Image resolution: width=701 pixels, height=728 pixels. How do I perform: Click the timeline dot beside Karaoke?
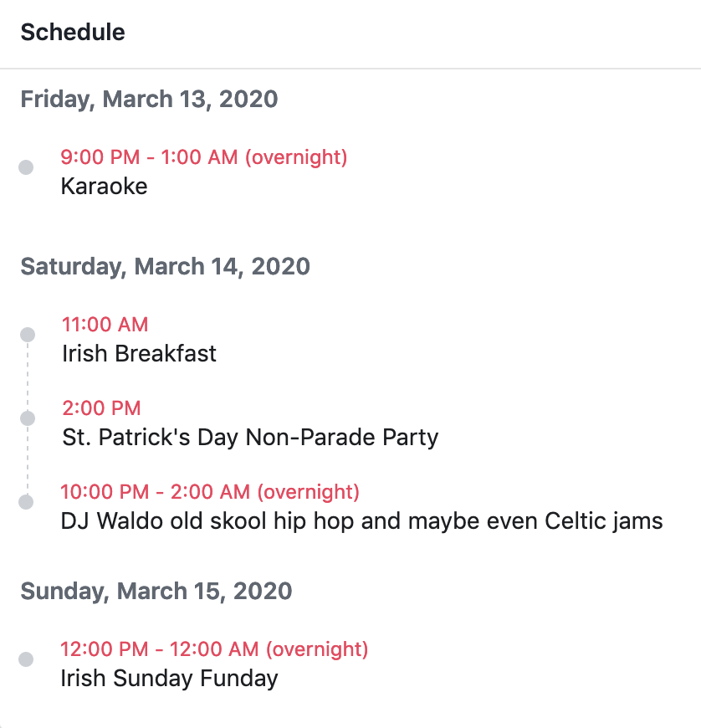tap(26, 167)
